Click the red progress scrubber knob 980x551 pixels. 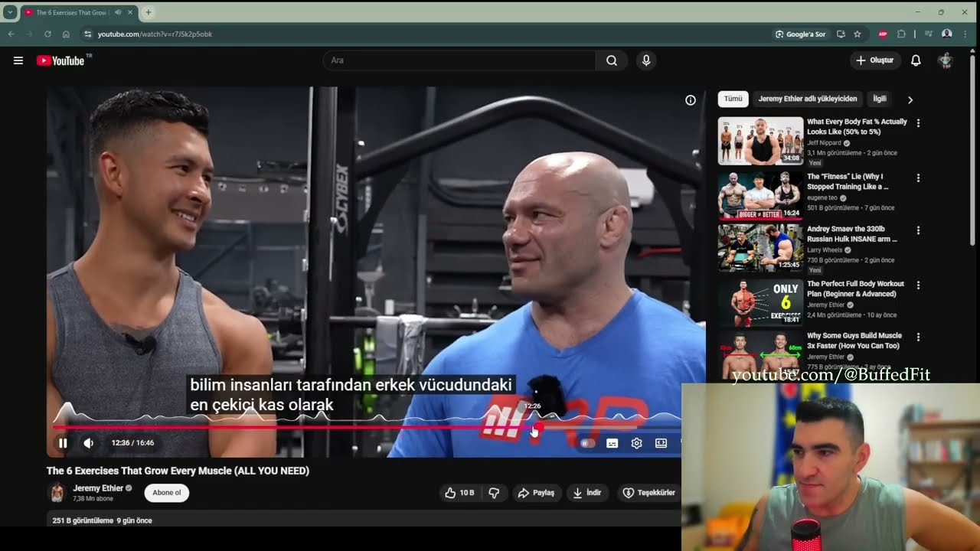(x=538, y=427)
